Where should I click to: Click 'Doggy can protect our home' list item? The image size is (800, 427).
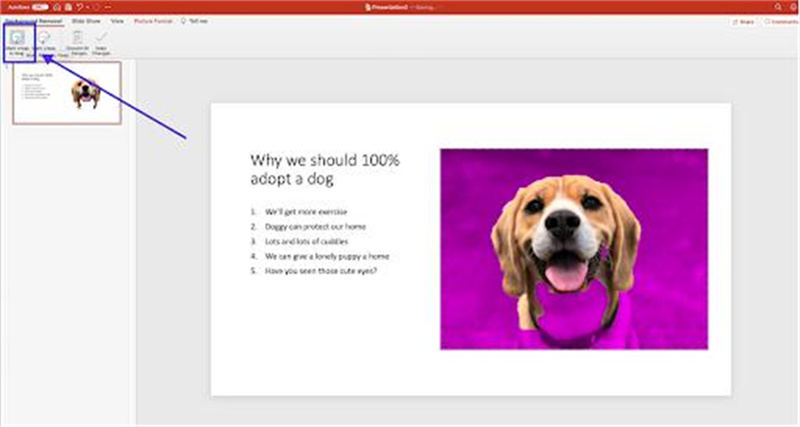[x=315, y=227]
